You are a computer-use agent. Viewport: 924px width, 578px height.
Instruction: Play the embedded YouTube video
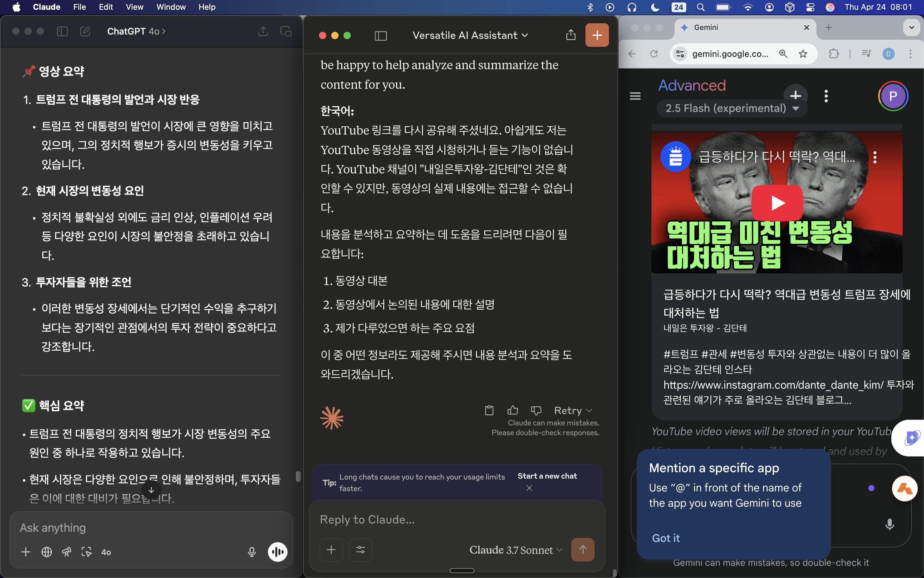coord(777,203)
